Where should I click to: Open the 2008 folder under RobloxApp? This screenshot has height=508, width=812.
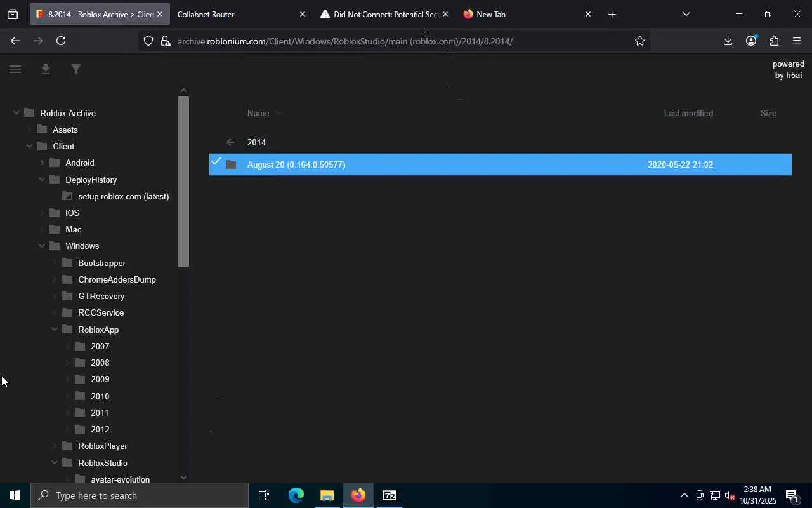coord(100,363)
